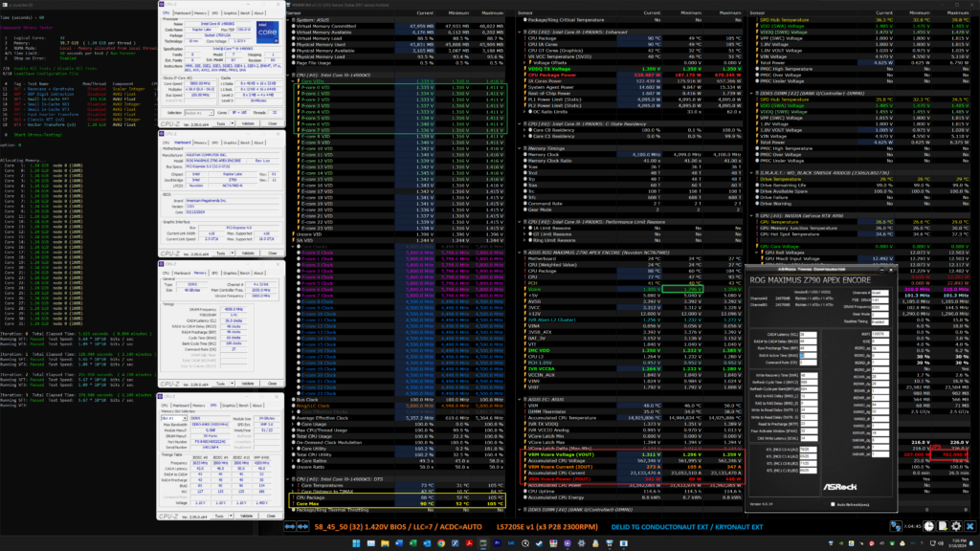Viewport: 980px width, 551px height.
Task: Click Tools button in CPU-Z Mainboard window
Action: point(220,253)
